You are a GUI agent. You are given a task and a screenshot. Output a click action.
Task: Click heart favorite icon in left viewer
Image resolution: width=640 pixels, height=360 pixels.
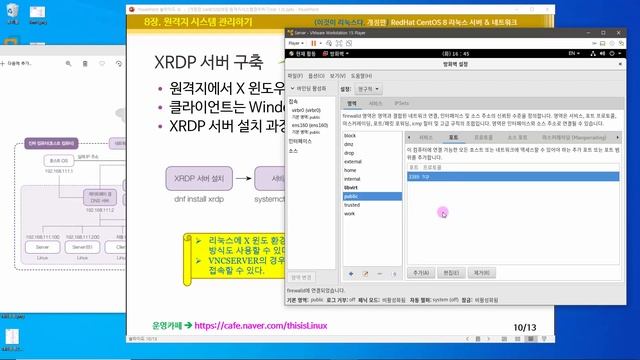tap(102, 64)
